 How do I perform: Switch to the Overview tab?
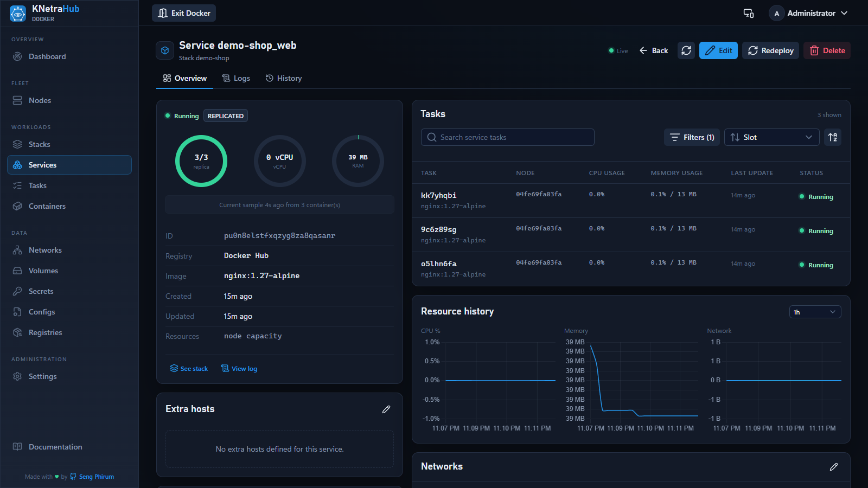tap(184, 78)
